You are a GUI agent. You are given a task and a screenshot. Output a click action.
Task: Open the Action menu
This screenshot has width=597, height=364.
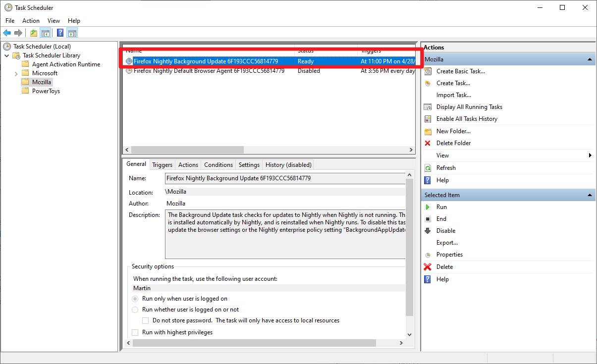(31, 20)
